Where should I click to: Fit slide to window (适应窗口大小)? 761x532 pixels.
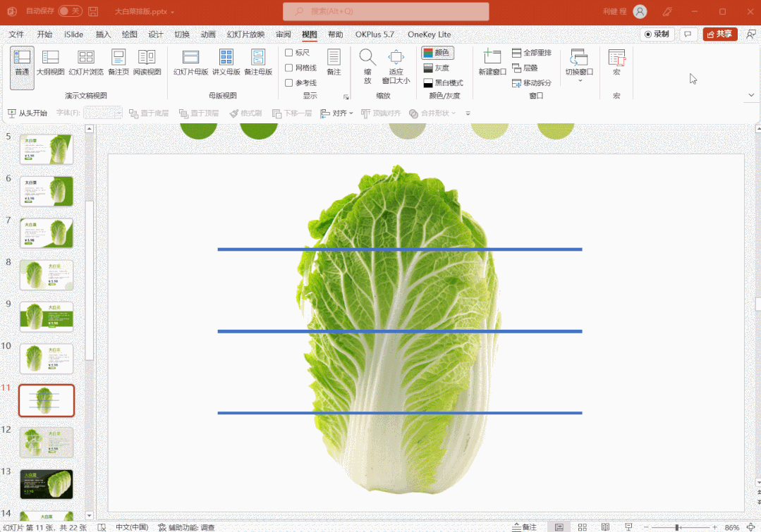(396, 67)
